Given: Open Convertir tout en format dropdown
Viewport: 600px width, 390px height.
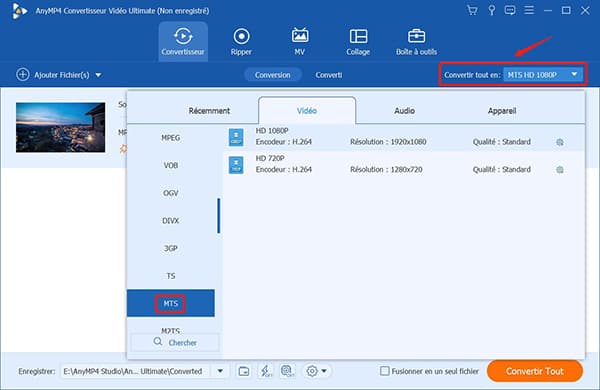Looking at the screenshot, I should [x=543, y=75].
